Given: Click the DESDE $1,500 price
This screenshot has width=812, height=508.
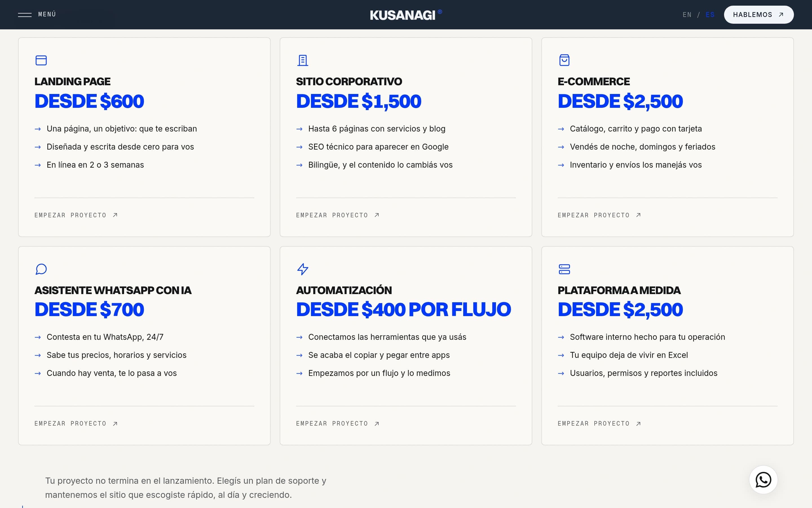Looking at the screenshot, I should point(359,102).
